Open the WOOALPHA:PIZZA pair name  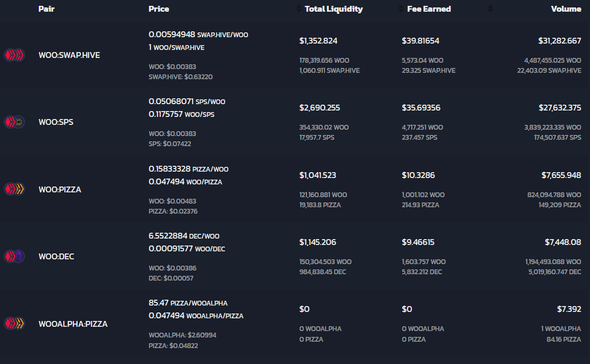tap(73, 324)
